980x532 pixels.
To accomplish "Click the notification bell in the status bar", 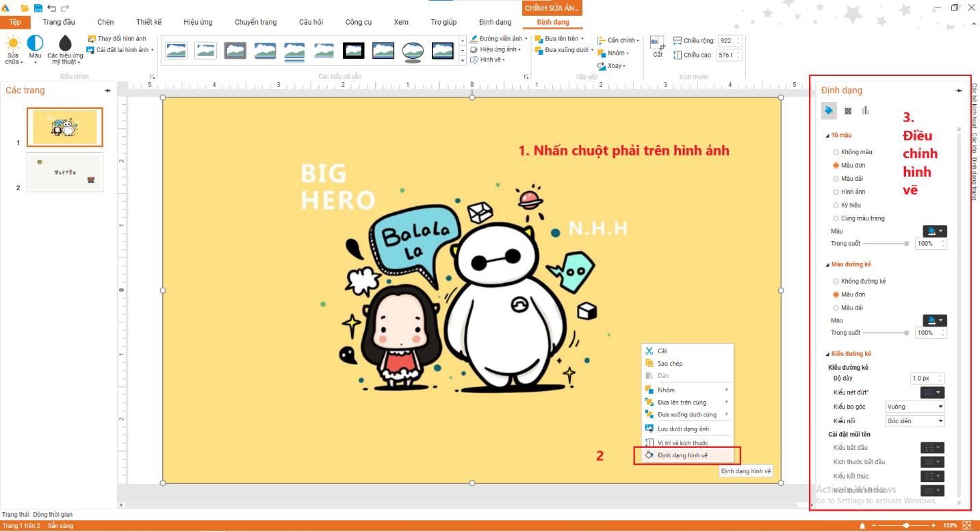I will (x=862, y=525).
